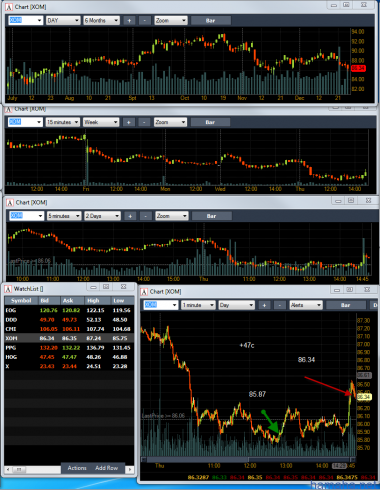Screen dimensions: 380x490
Task: Click the minus button on 1 minute chart
Action: click(x=280, y=305)
